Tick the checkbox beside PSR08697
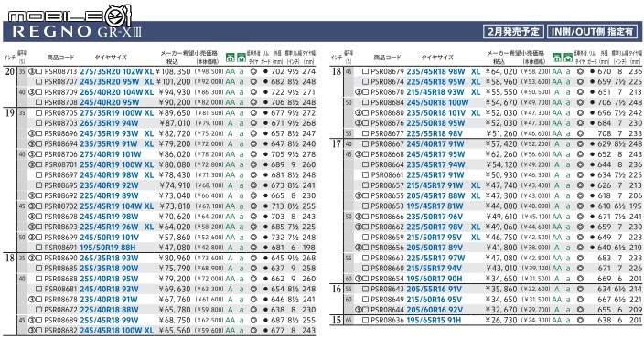This screenshot has width=644, height=338. click(x=39, y=175)
